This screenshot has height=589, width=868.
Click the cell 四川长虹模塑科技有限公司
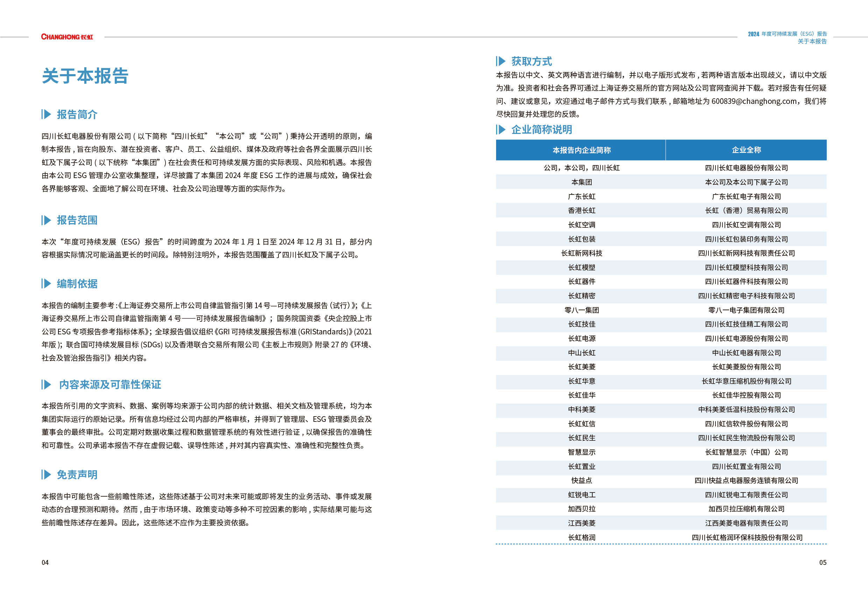point(746,268)
